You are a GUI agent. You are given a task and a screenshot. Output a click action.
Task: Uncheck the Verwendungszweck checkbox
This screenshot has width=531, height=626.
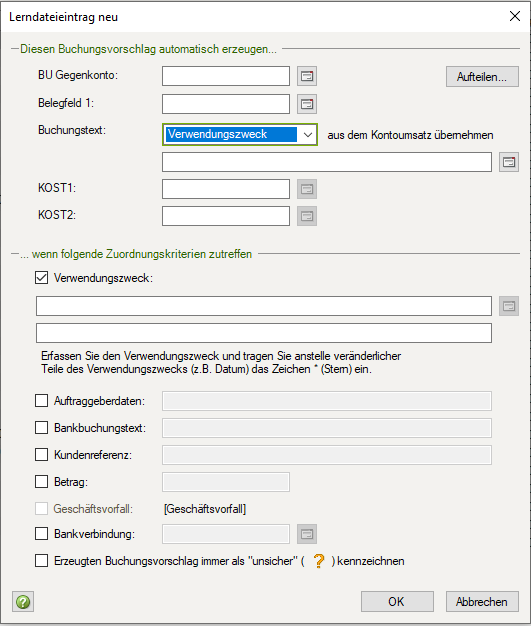pos(42,277)
